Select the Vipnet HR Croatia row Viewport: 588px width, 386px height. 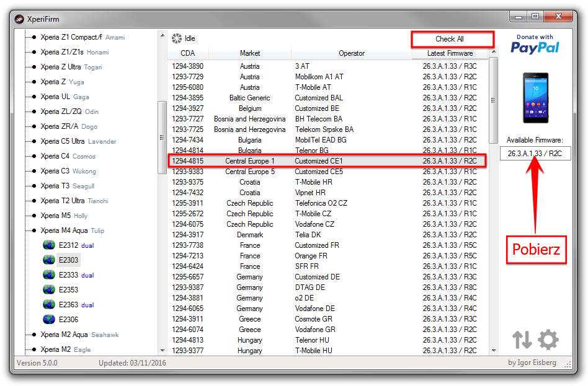click(x=327, y=192)
